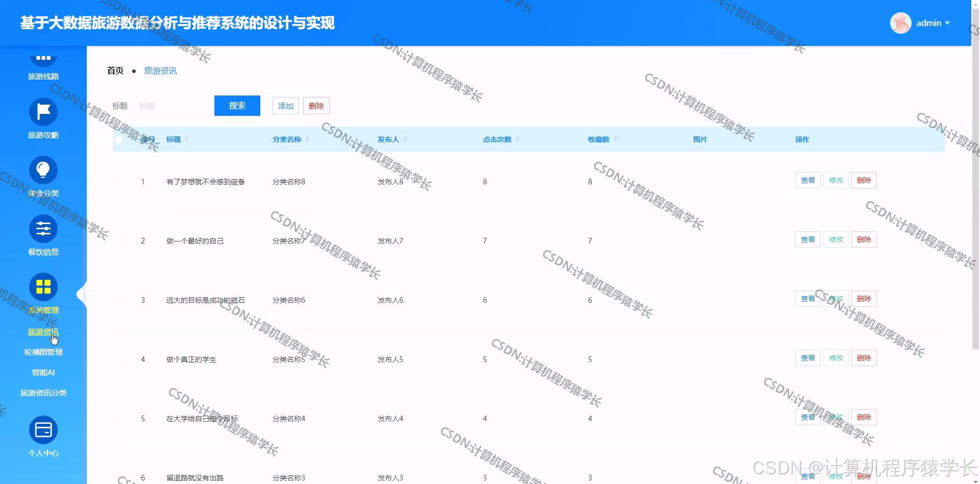Delete row 在大学给自己定个目标
The width and height of the screenshot is (980, 484).
click(864, 417)
